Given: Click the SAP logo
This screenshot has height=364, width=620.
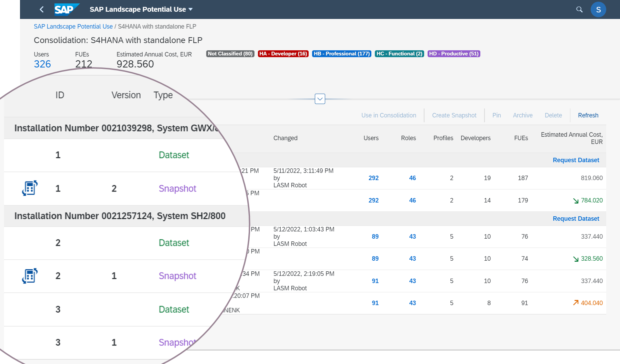Looking at the screenshot, I should pos(67,9).
